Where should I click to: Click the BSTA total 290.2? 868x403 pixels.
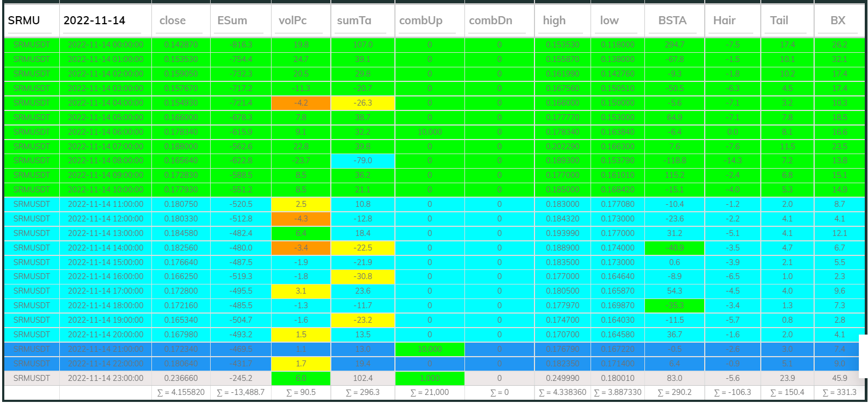click(x=675, y=392)
